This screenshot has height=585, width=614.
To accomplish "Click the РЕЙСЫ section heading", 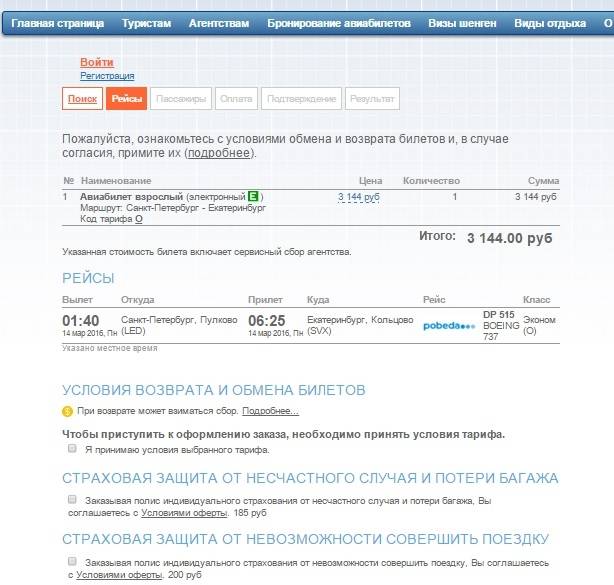I will click(x=88, y=278).
